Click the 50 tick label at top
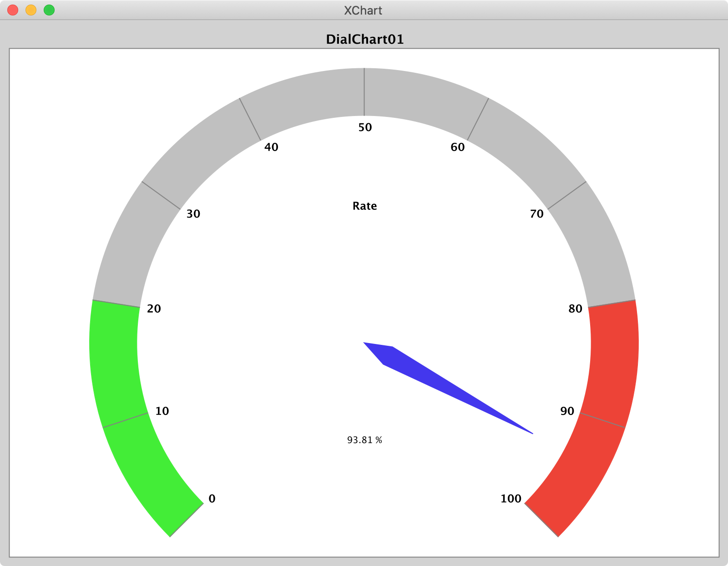The width and height of the screenshot is (728, 566). [365, 128]
